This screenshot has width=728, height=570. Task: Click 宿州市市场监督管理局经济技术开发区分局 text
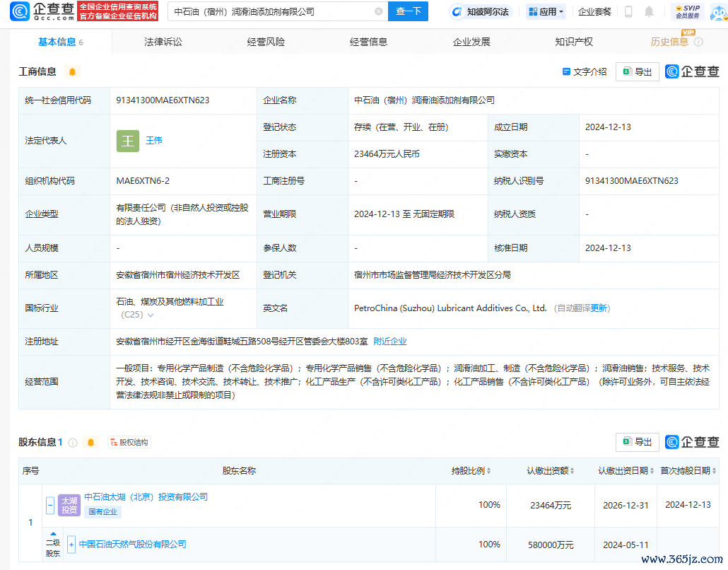click(433, 275)
